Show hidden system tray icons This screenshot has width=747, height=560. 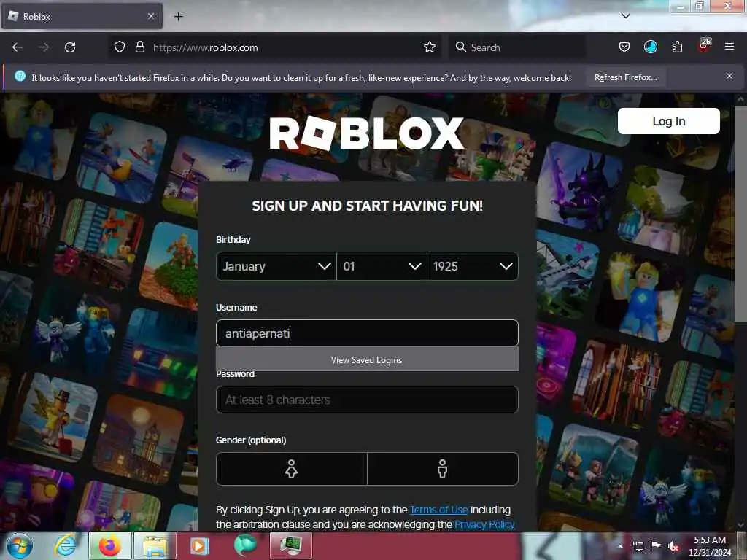coord(620,546)
